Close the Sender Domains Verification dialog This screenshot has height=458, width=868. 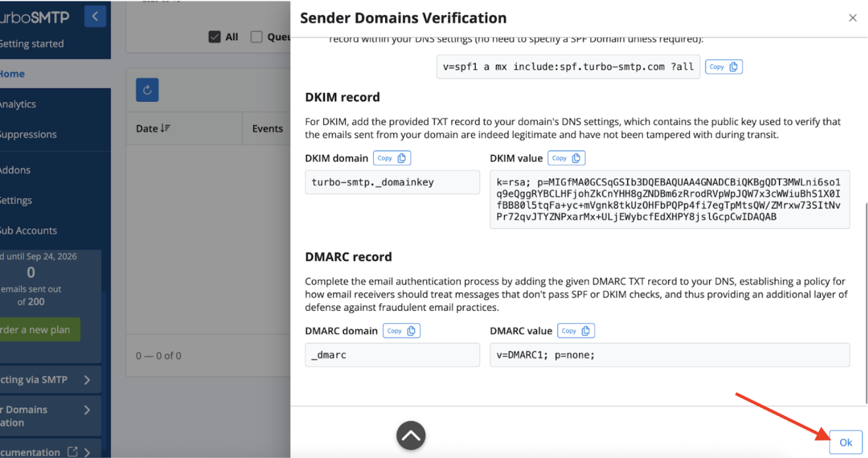coord(852,18)
